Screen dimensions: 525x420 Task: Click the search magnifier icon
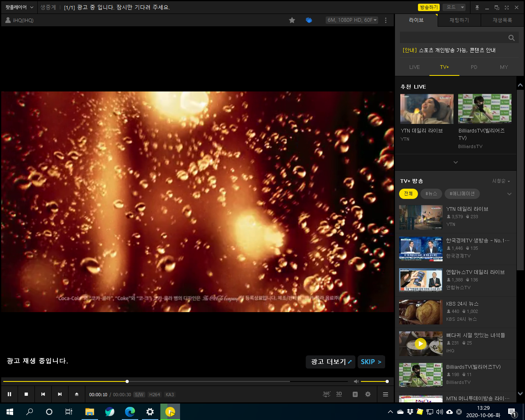click(x=511, y=38)
